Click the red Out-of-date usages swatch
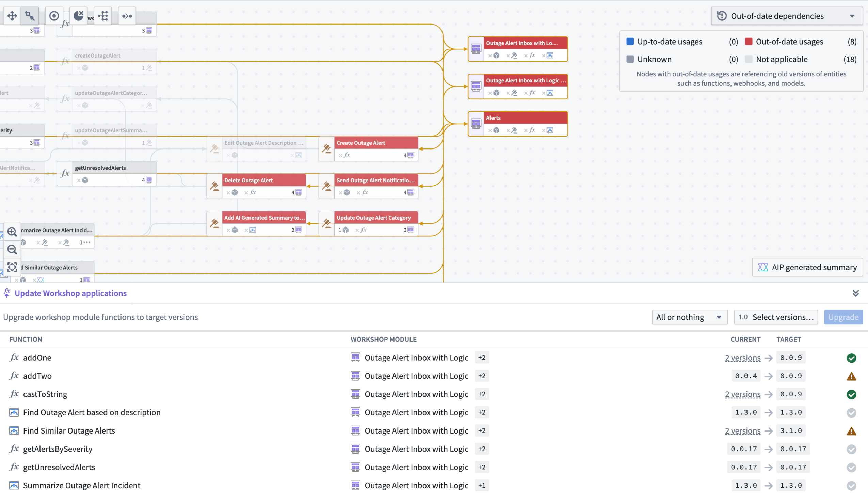Image resolution: width=868 pixels, height=502 pixels. click(749, 41)
